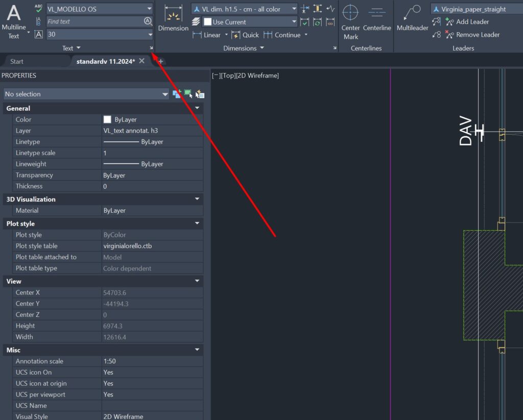Click the Multiline Text tool icon

tap(13, 14)
